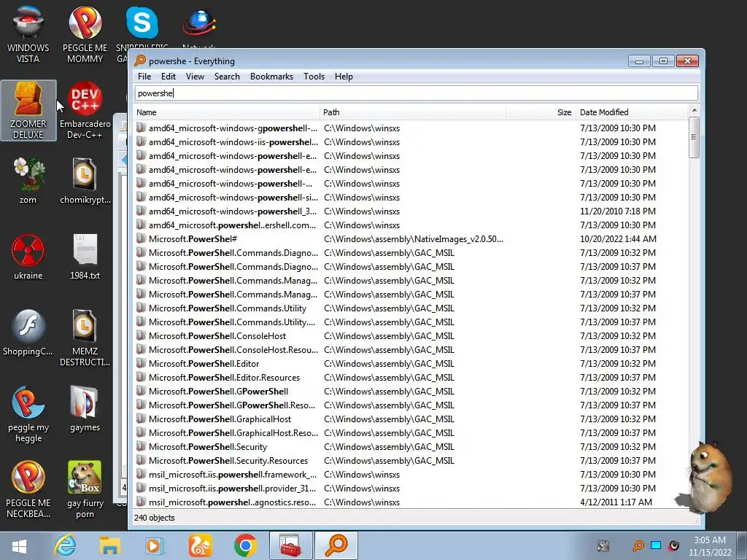Click the results scrollbar up arrow

pos(694,111)
